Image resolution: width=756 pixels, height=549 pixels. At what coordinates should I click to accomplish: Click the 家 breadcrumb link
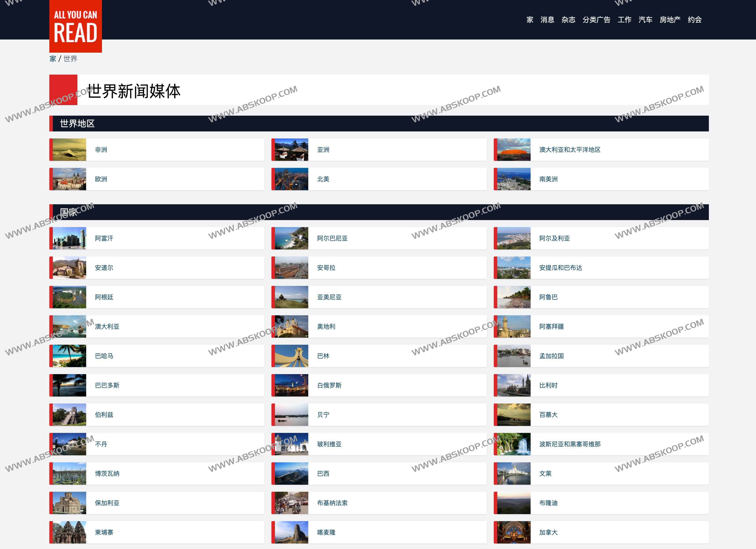pos(53,59)
